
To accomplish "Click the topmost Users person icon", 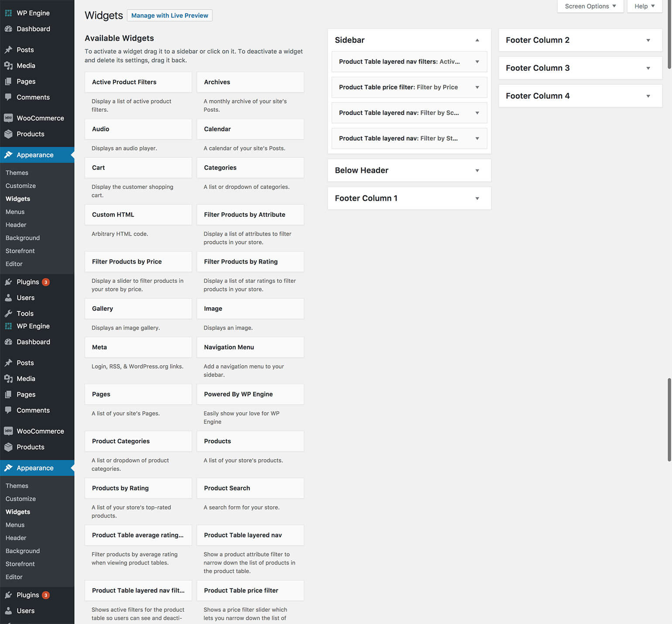I will [x=8, y=298].
